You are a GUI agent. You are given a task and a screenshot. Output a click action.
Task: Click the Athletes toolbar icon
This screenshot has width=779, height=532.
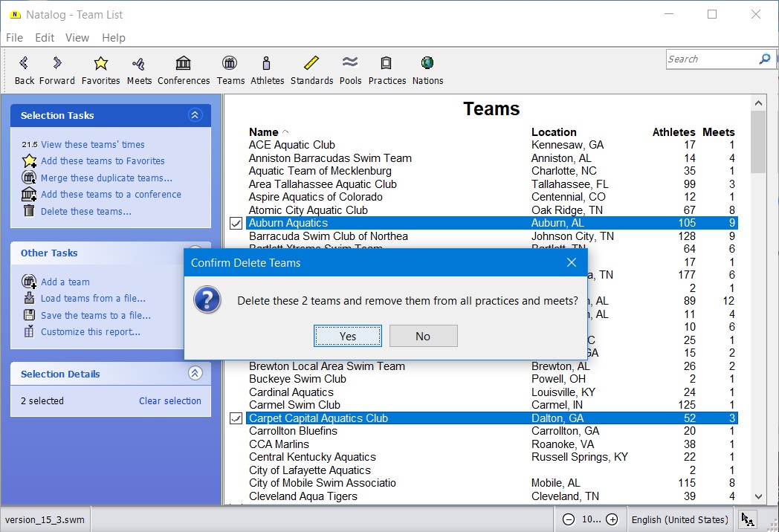click(x=267, y=64)
